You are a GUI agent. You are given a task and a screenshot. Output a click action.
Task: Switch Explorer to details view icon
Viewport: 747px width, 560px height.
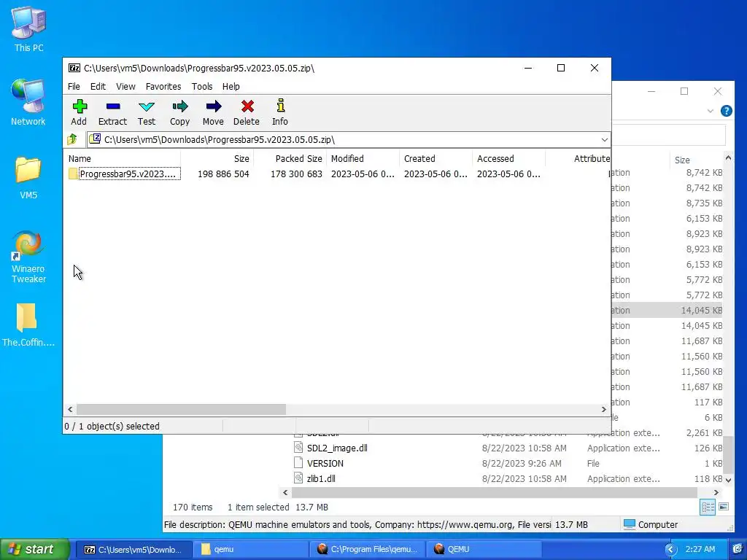point(708,507)
